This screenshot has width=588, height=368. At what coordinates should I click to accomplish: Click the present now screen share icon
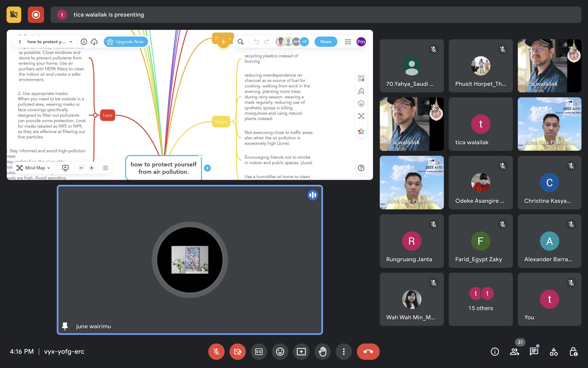(301, 352)
